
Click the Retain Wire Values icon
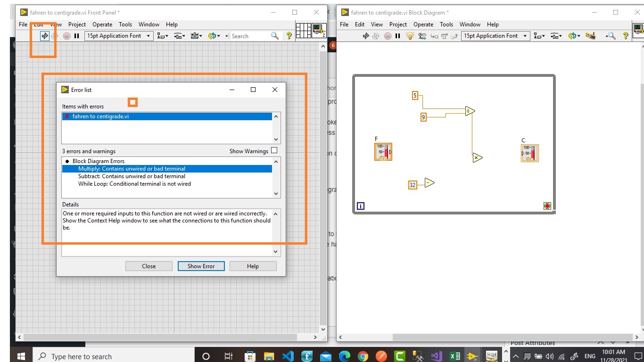[x=421, y=36]
